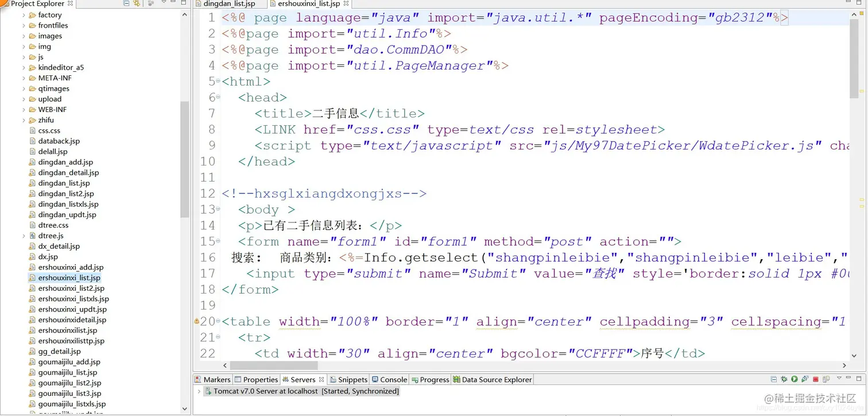Collapse head fold marker on line 6
Image resolution: width=868 pixels, height=416 pixels.
coord(218,97)
